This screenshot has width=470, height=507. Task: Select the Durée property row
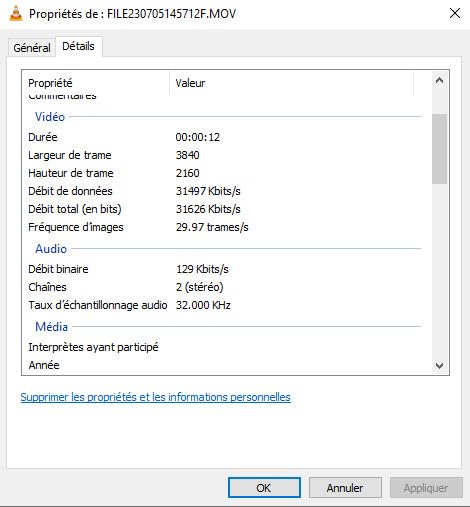(x=225, y=137)
